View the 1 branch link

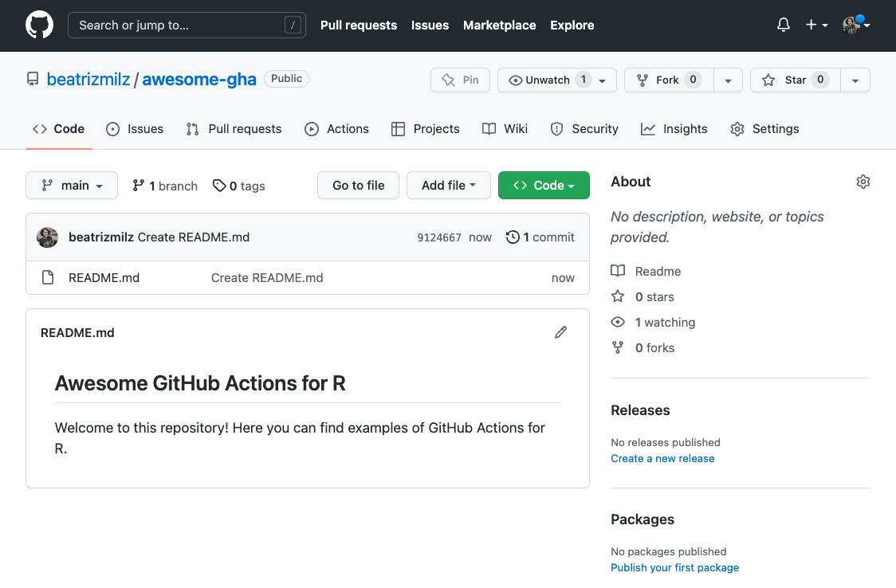click(x=165, y=186)
